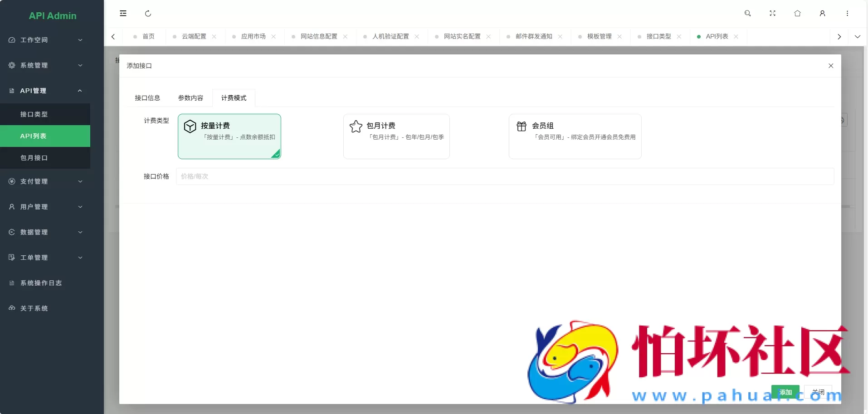Open 关于系统 in the sidebar
Viewport: 868px width, 414px height.
tap(33, 308)
